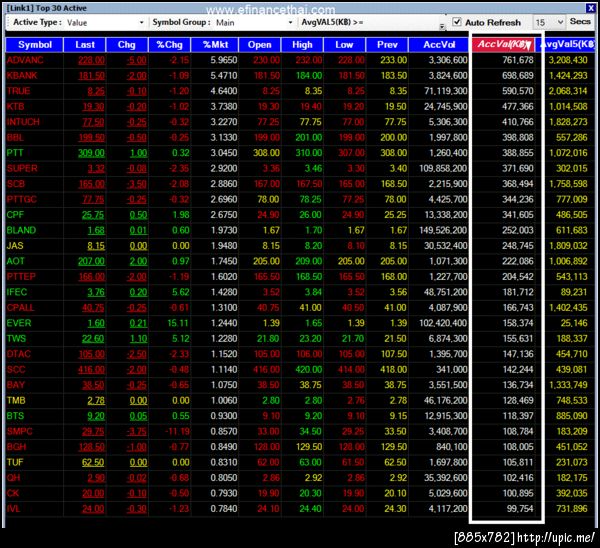Viewport: 600px width, 548px height.
Task: Select the IVL symbol
Action: (x=13, y=509)
